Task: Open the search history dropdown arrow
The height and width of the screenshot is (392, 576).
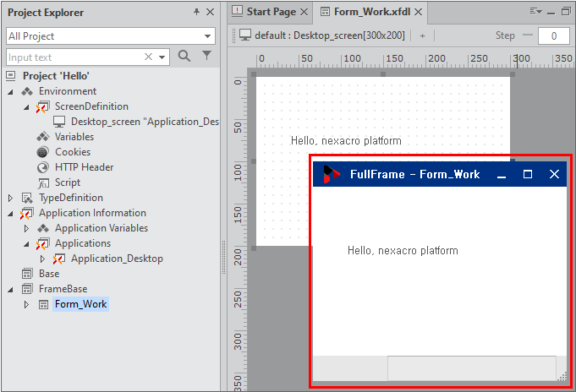Action: point(163,57)
